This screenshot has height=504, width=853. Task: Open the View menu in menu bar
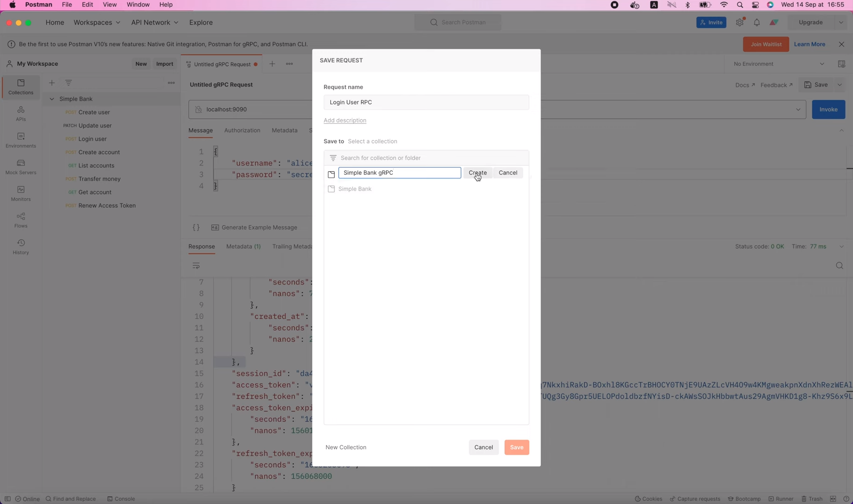[110, 5]
